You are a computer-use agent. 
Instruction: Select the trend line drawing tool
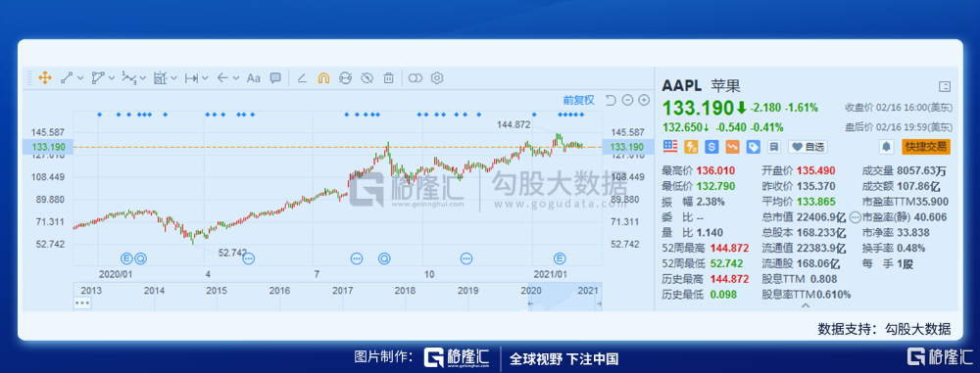pyautogui.click(x=67, y=78)
